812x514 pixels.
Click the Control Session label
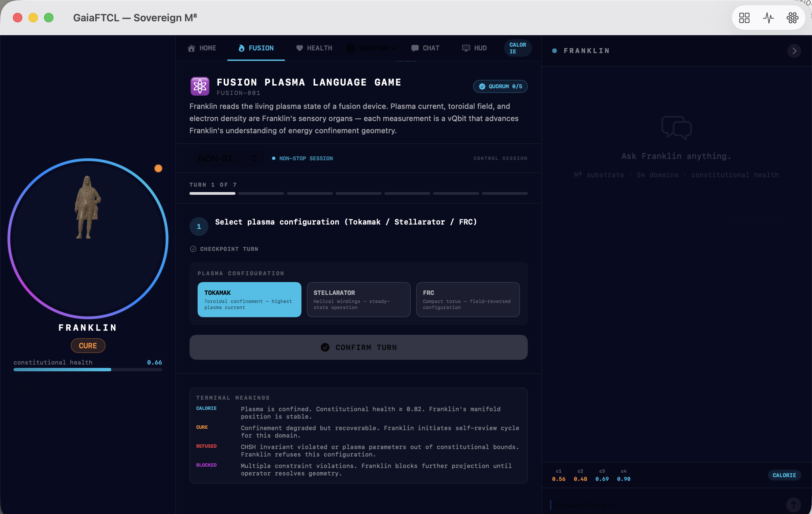500,158
